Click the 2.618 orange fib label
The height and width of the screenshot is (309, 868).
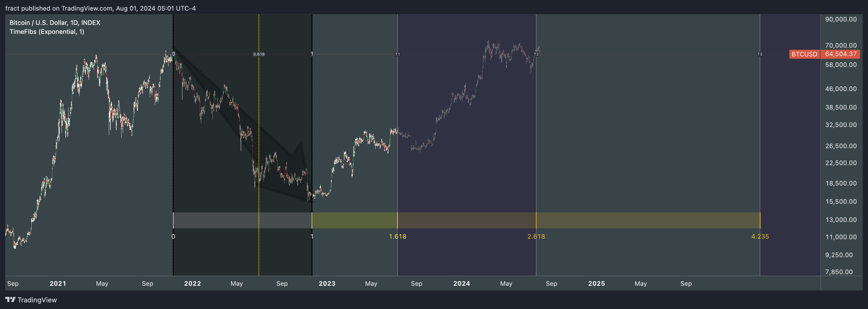point(536,237)
